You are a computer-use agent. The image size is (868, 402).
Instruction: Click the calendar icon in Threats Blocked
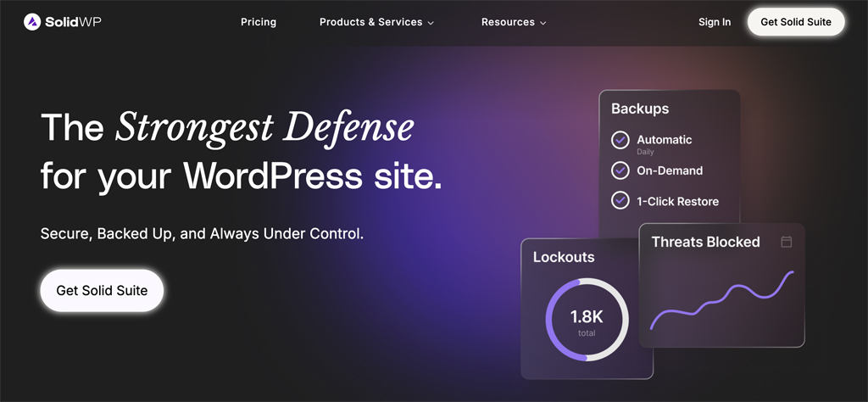(x=786, y=242)
